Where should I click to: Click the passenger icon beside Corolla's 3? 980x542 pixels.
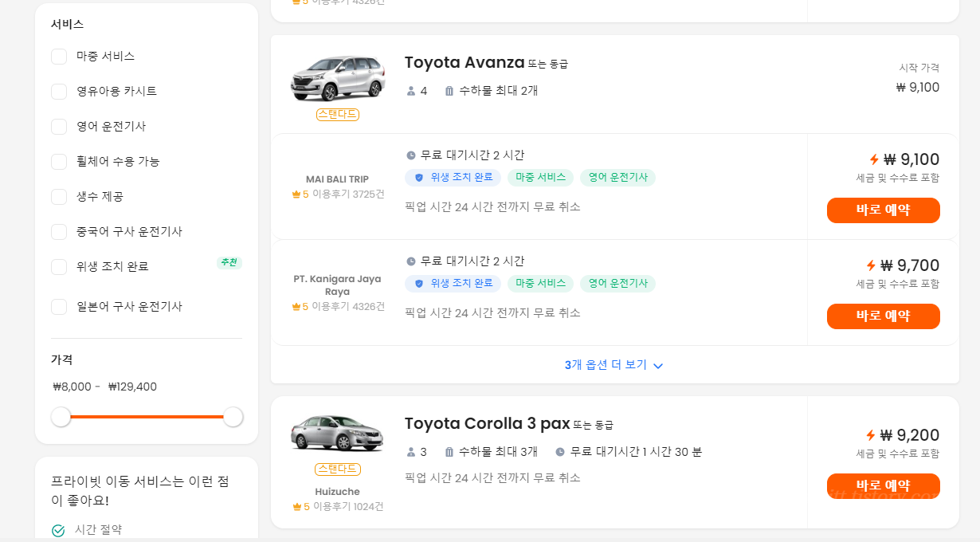[411, 452]
